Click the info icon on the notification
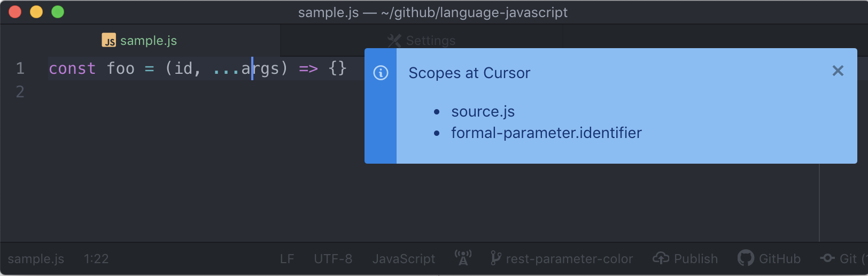The height and width of the screenshot is (276, 868). coord(381,73)
